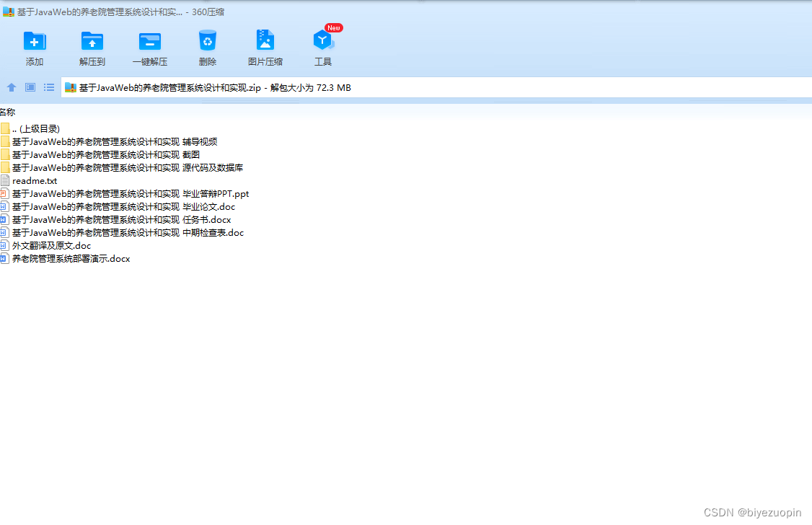812x525 pixels.
Task: Select the 养老院管理系统部署演示.docx file name
Action: [71, 258]
